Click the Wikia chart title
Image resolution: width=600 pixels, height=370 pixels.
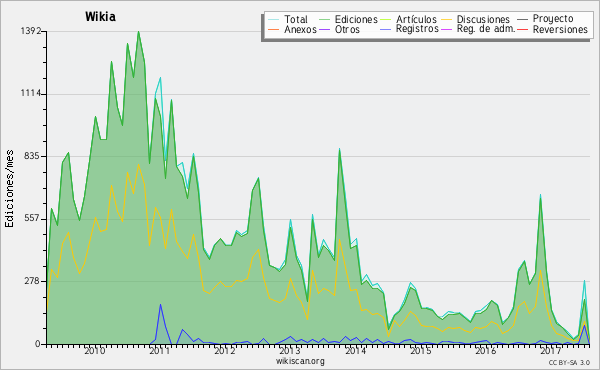click(100, 17)
